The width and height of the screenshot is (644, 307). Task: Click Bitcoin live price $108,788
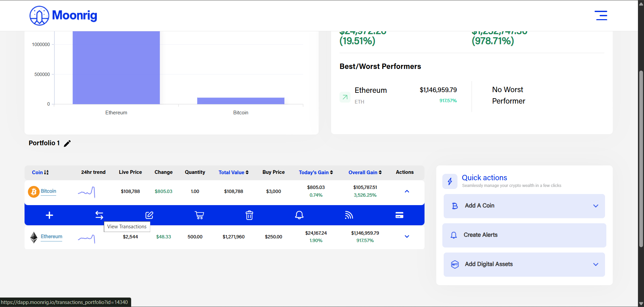[130, 191]
